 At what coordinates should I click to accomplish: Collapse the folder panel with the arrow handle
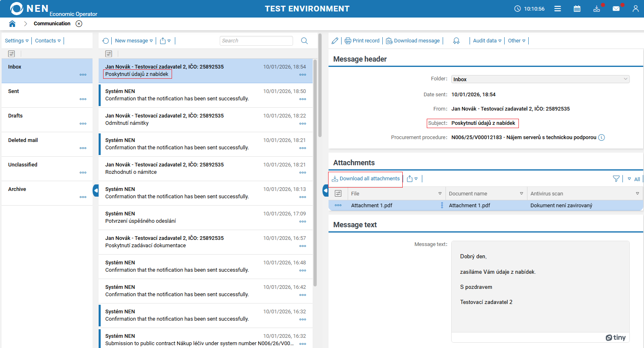pyautogui.click(x=96, y=190)
